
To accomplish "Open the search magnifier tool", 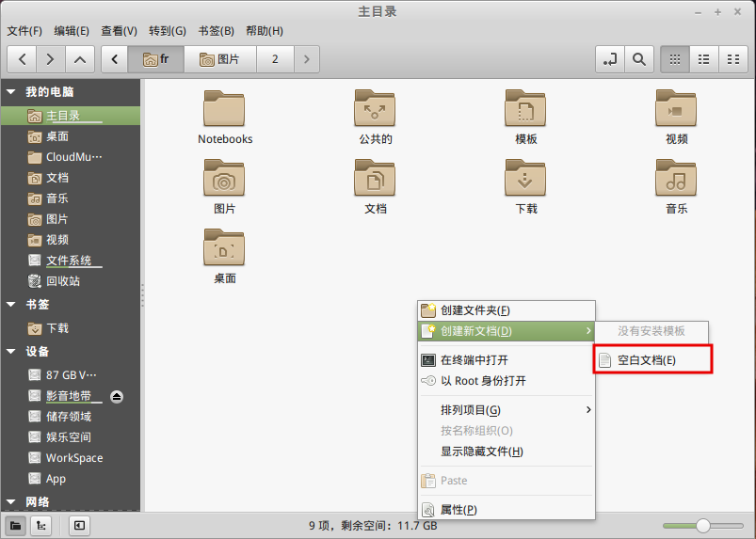I will [638, 59].
